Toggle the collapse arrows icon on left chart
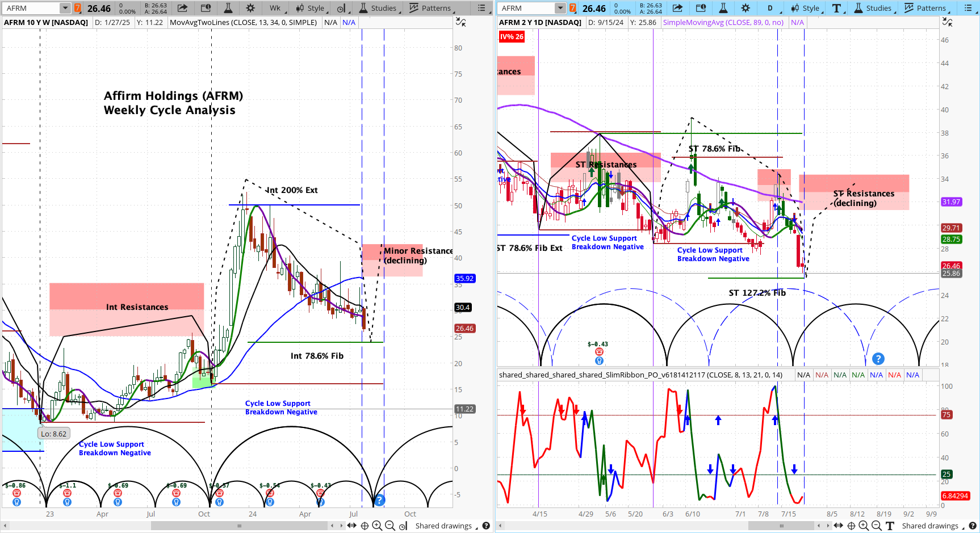The width and height of the screenshot is (980, 533). pyautogui.click(x=461, y=22)
